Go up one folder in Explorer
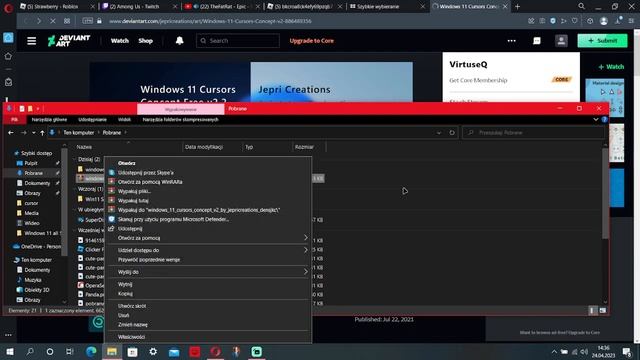The image size is (640, 360). pos(42,133)
